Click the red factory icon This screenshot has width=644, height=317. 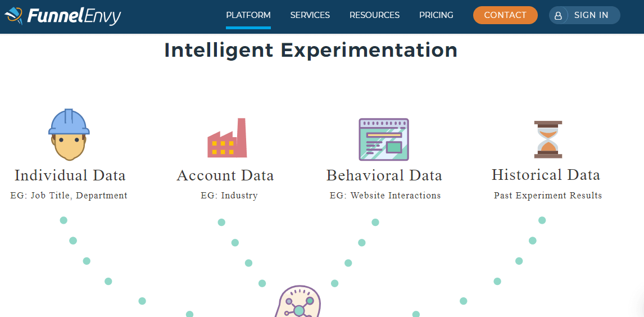pyautogui.click(x=227, y=138)
